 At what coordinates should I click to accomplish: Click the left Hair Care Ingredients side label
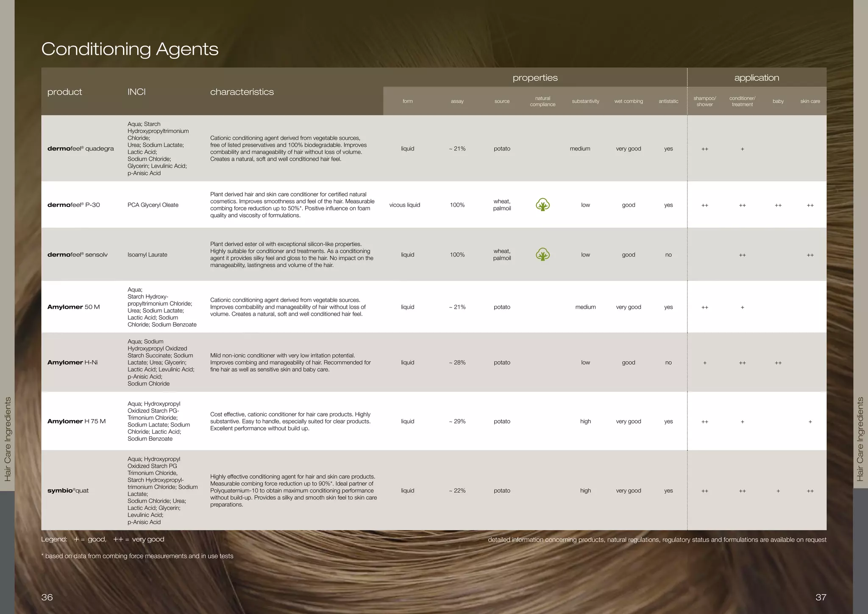click(x=8, y=439)
